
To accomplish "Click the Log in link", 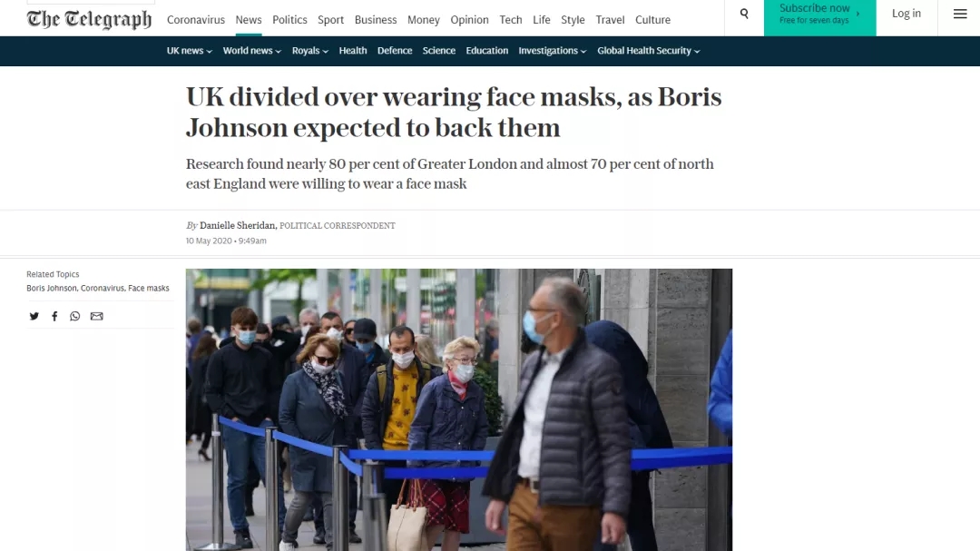I will pyautogui.click(x=906, y=13).
